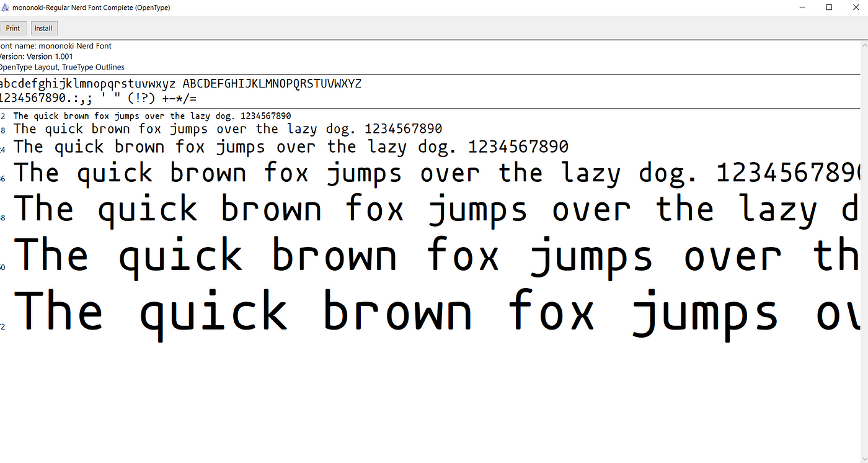
Task: Click the digits and punctuation sample line
Action: pos(98,98)
